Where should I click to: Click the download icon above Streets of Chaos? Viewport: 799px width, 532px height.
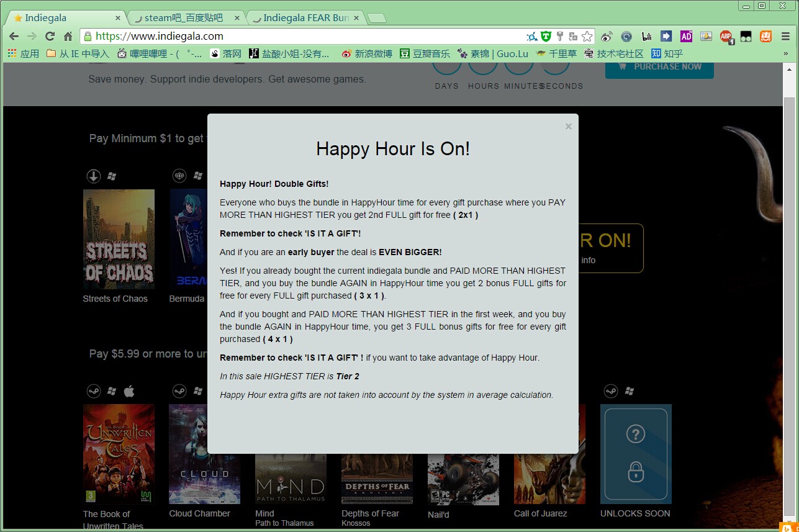coord(93,176)
